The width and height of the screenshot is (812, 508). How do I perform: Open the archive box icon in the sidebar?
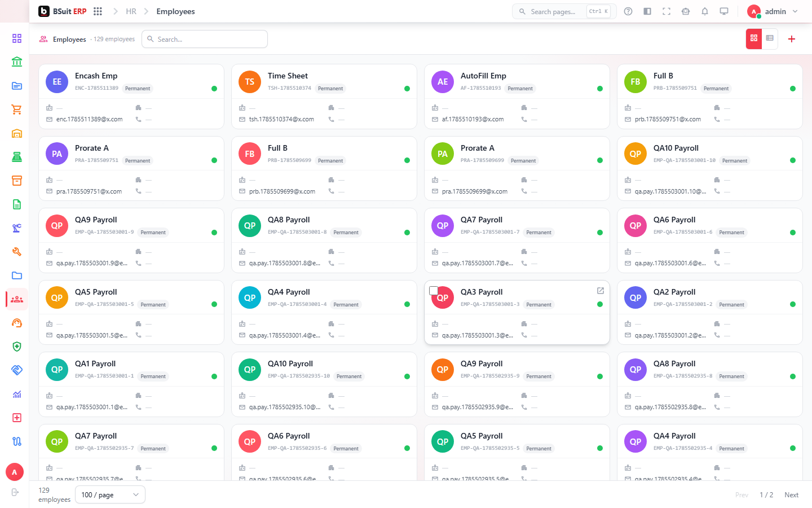(x=17, y=181)
